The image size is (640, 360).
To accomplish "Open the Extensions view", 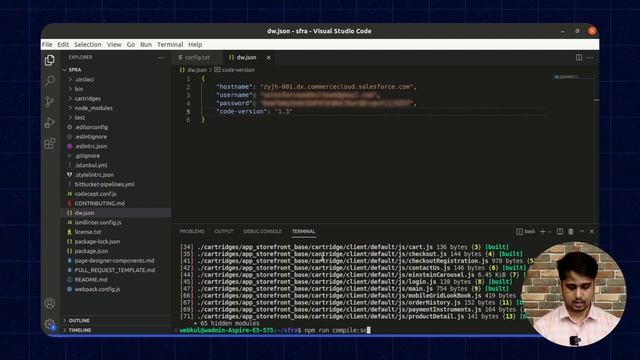I will click(50, 143).
